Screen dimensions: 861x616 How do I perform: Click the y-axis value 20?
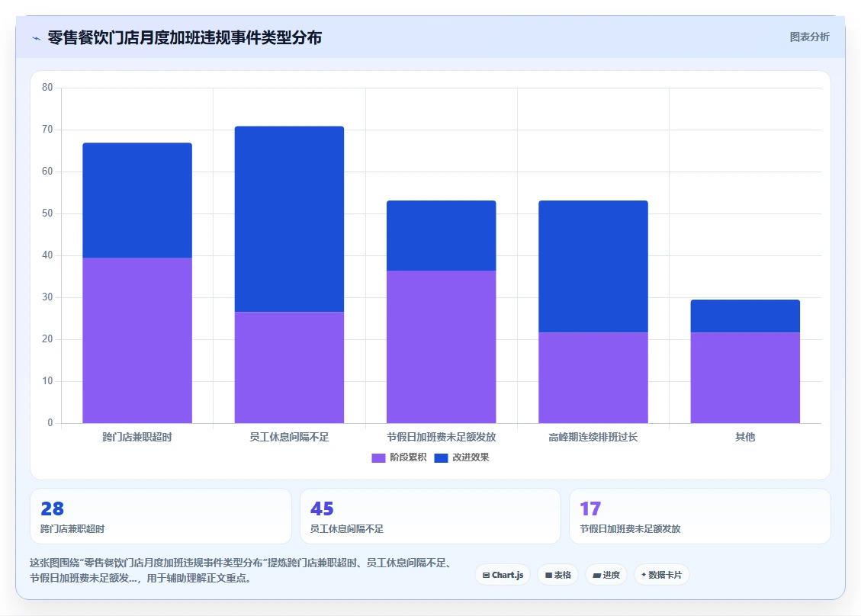click(47, 339)
